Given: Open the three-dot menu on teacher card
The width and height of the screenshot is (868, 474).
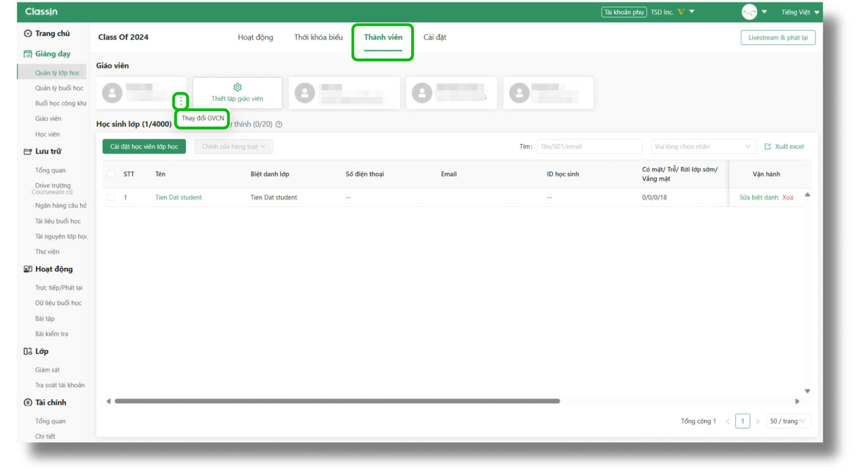Looking at the screenshot, I should click(181, 101).
